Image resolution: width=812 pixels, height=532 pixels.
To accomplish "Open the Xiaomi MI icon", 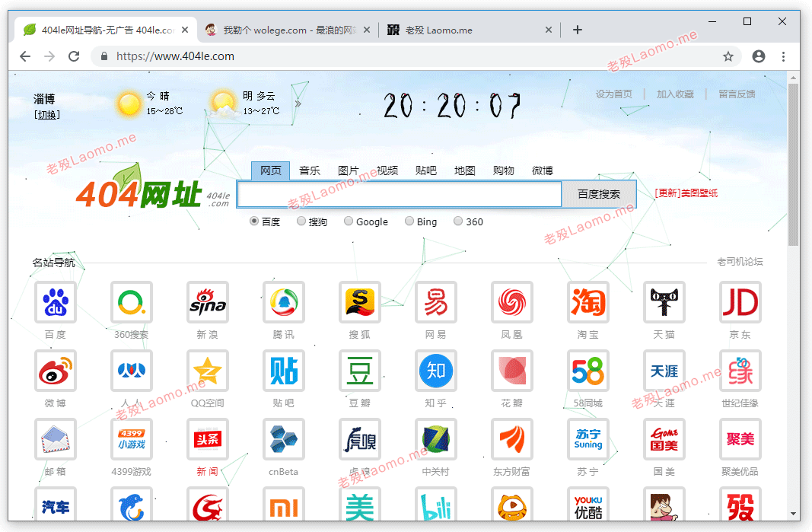I will (x=284, y=504).
